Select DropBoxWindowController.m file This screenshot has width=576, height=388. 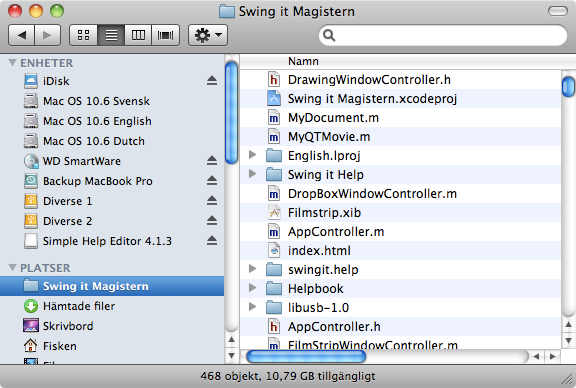click(401, 194)
